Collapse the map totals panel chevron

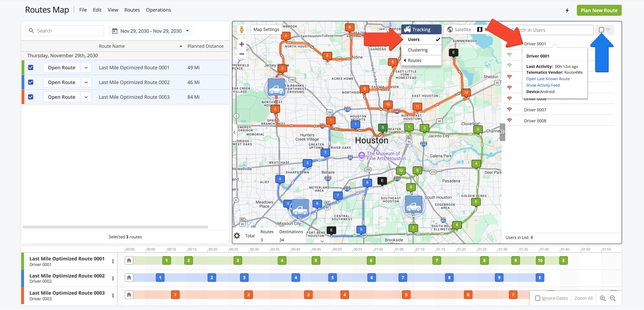coord(322,241)
